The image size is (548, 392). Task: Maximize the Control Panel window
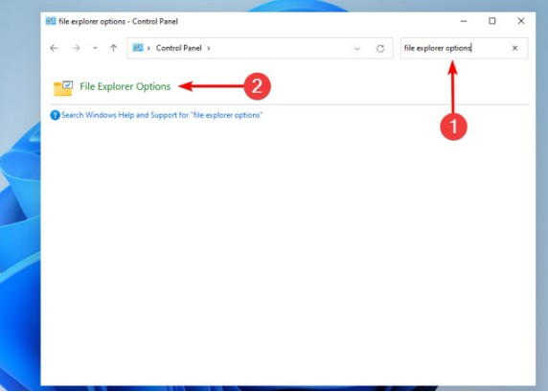[492, 21]
